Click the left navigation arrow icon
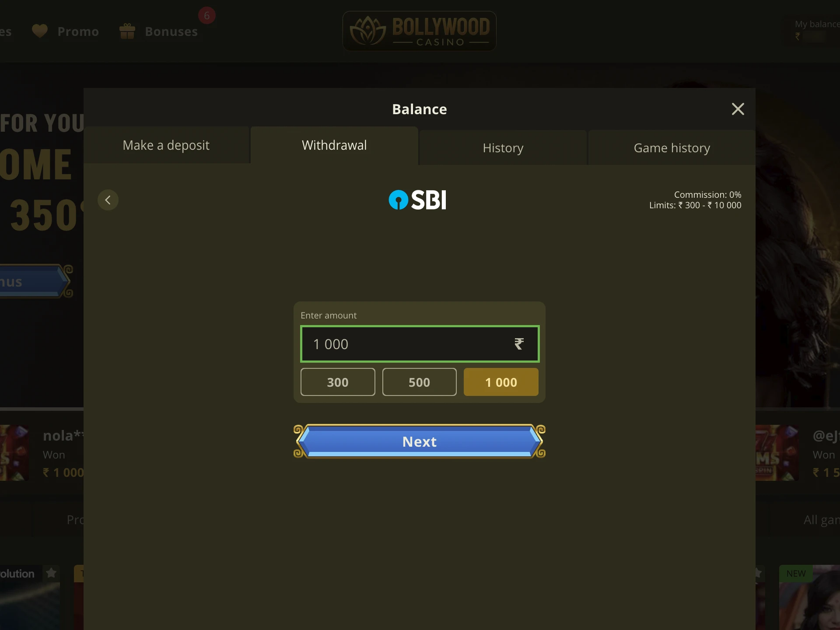The height and width of the screenshot is (630, 840). 108,199
